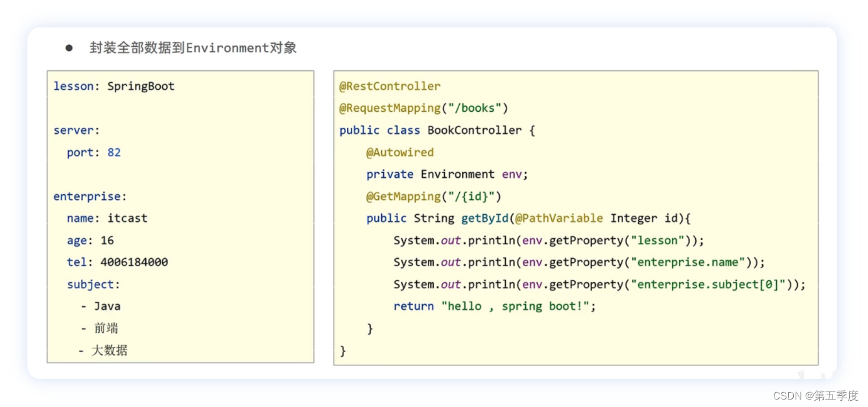Select the 'lesson: SpringBoot' line
The image size is (868, 407).
pos(114,86)
